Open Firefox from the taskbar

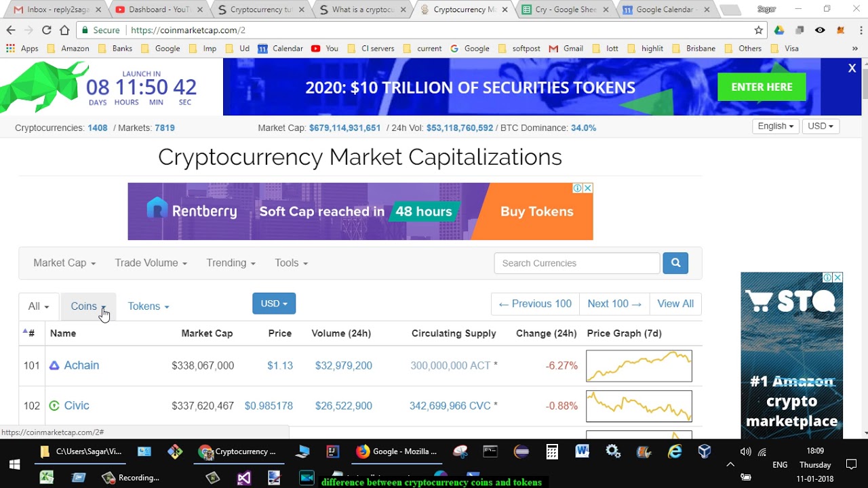(397, 451)
